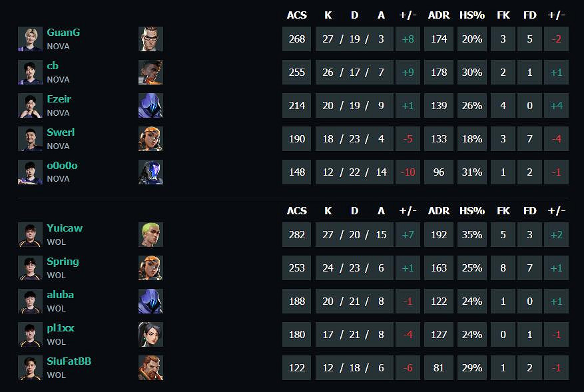Select the Omen agent icon beside Ezeir

coord(150,105)
